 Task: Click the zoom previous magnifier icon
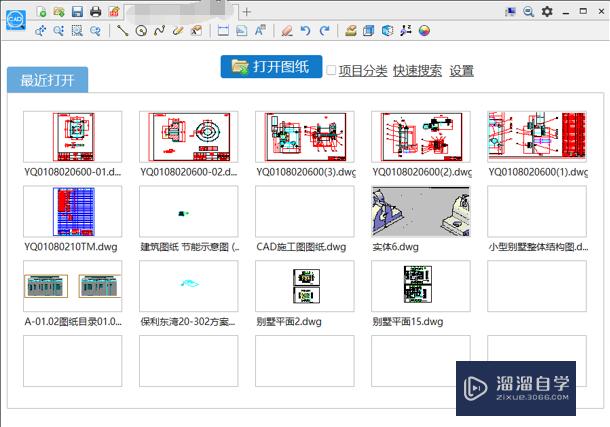[x=95, y=31]
